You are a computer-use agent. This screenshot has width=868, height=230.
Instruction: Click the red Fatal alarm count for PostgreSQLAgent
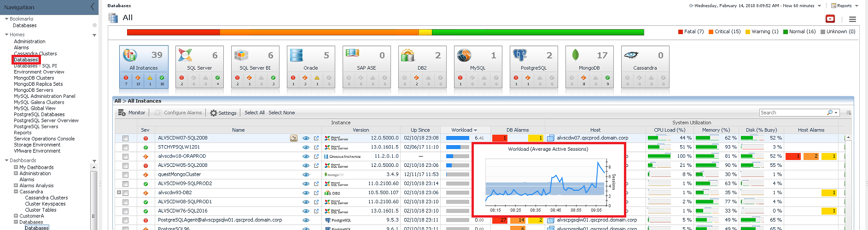500,220
